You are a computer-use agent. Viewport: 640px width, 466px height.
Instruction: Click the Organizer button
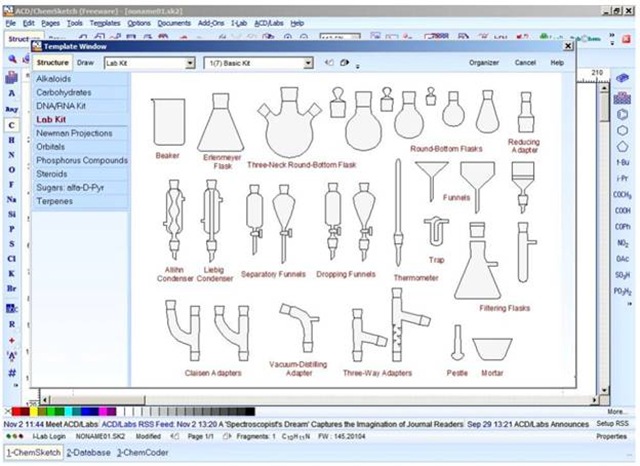pyautogui.click(x=484, y=62)
